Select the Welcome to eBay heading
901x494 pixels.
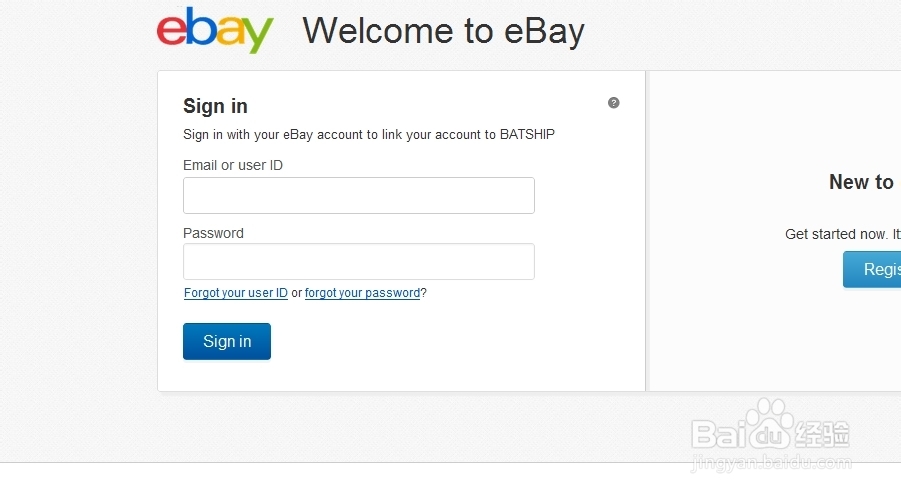point(444,31)
